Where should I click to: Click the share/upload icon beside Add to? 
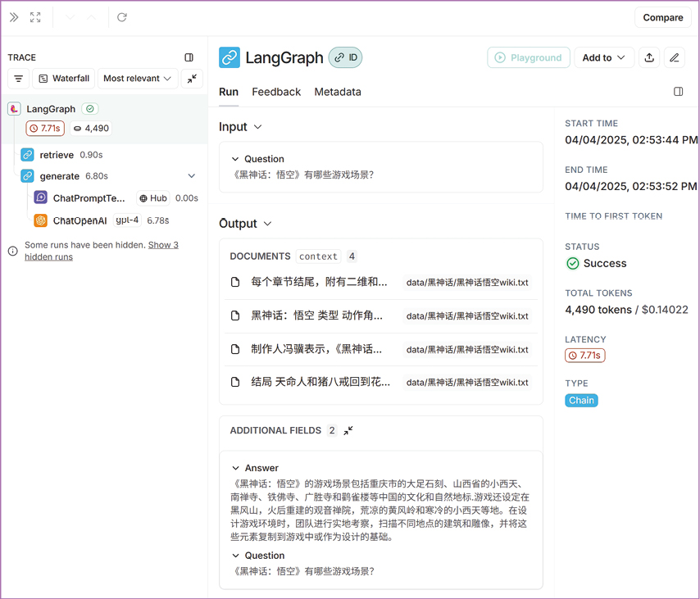[649, 57]
